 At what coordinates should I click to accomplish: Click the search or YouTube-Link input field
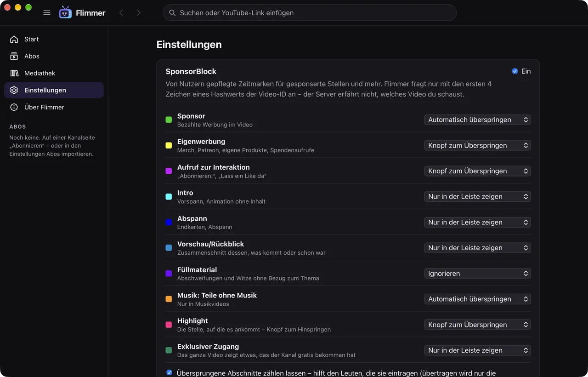tap(310, 13)
